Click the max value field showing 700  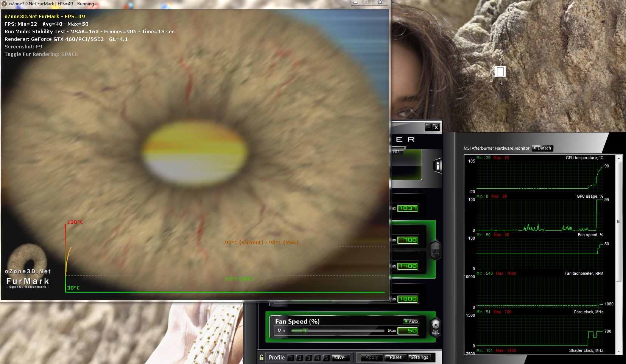pyautogui.click(x=408, y=240)
